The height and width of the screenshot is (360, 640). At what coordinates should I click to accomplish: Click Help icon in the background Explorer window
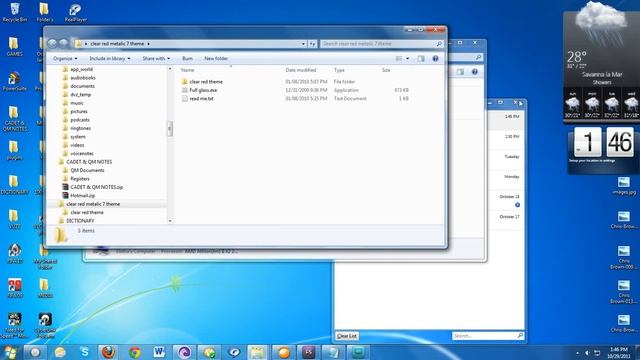tap(475, 72)
